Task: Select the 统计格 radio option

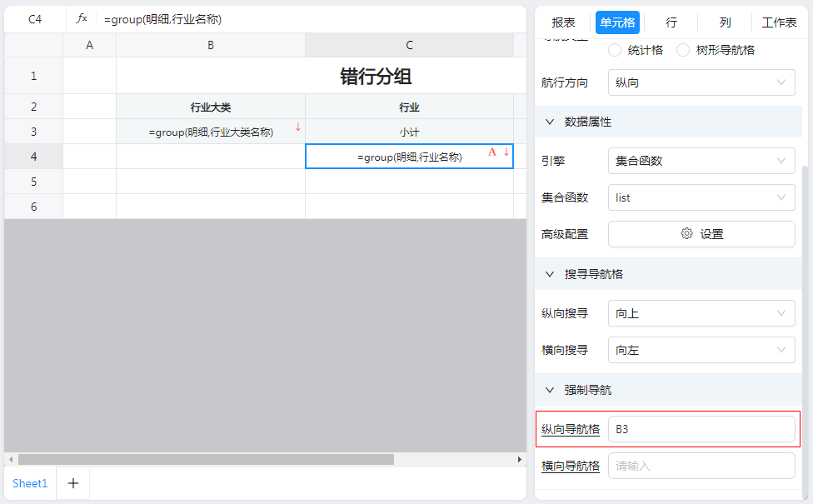Action: pyautogui.click(x=616, y=50)
